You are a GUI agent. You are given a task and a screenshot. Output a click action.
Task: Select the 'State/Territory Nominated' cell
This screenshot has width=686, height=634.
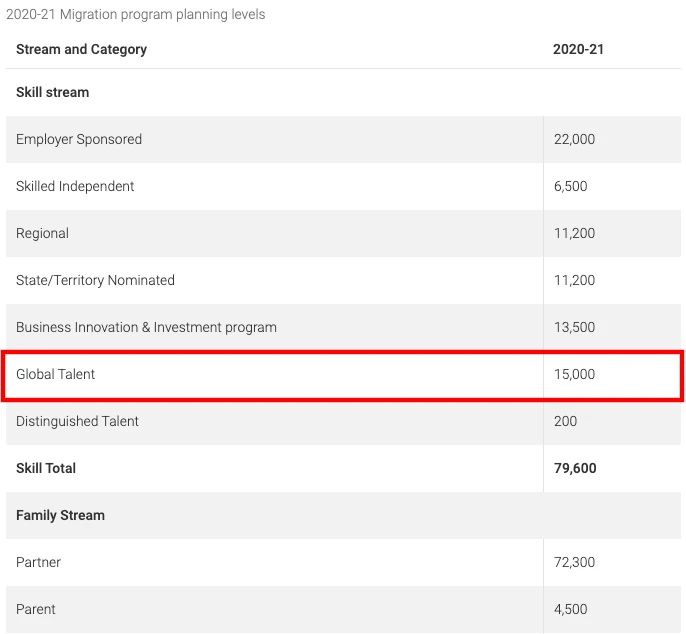[95, 280]
